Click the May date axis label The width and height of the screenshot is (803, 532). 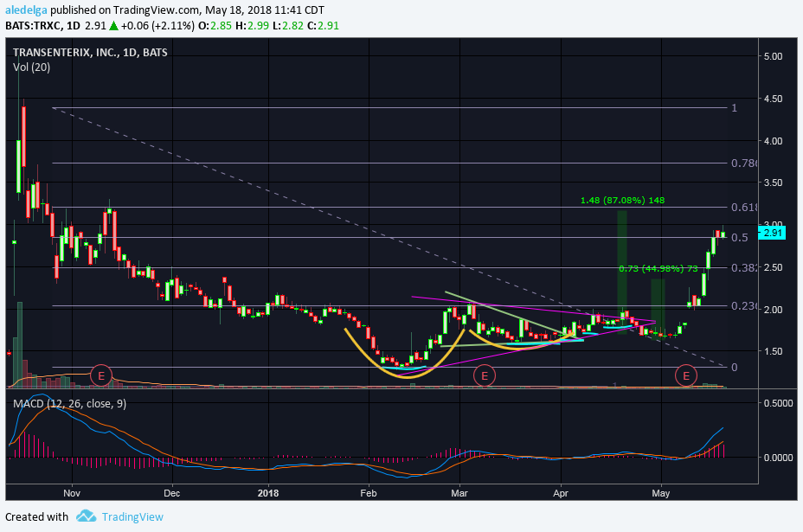660,493
